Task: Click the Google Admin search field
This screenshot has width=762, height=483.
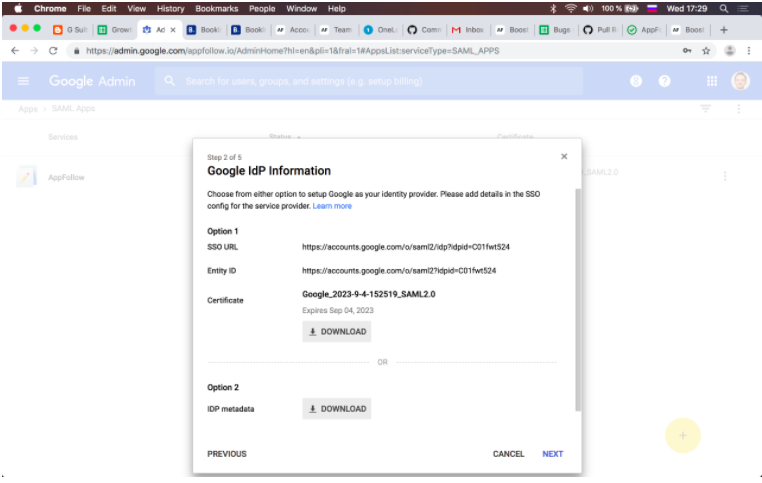Action: pyautogui.click(x=369, y=81)
